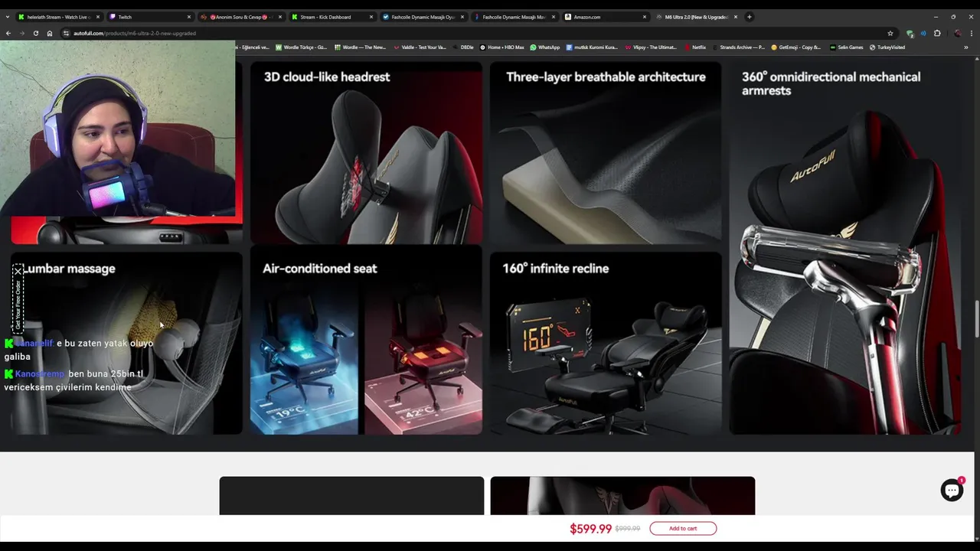View site information icon in address bar

click(x=67, y=33)
